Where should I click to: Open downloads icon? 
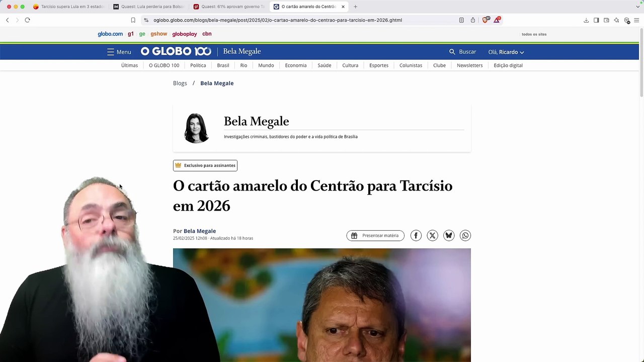coord(586,20)
